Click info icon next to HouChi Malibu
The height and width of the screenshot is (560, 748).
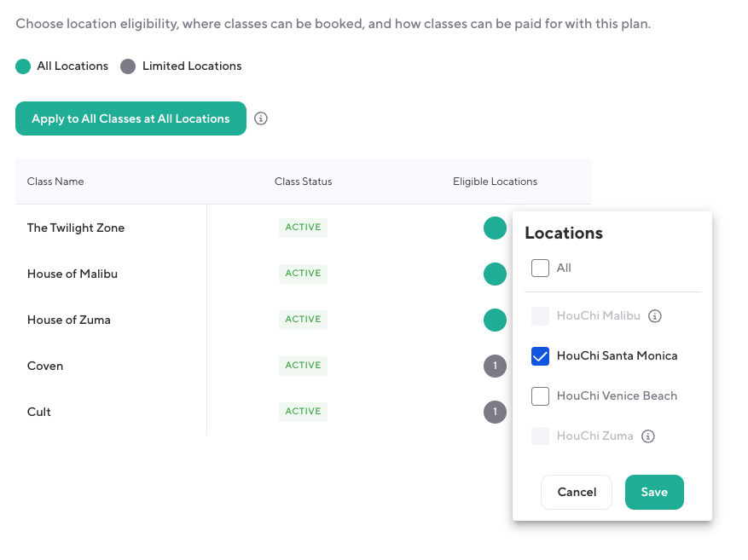point(655,316)
